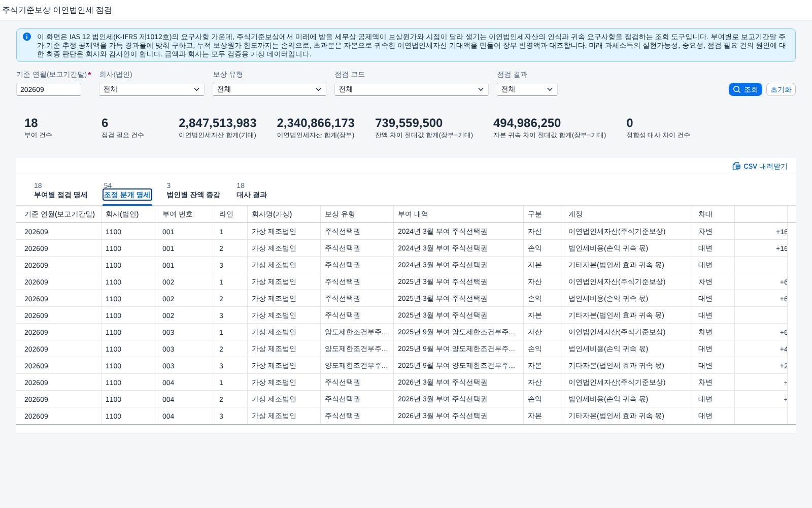Click the CSV download icon
812x508 pixels.
click(x=736, y=166)
